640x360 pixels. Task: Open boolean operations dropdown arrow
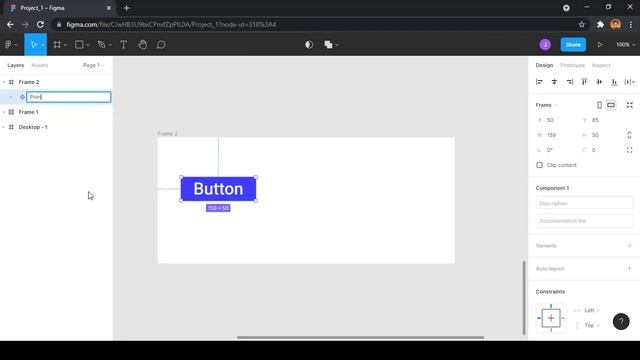tap(337, 45)
